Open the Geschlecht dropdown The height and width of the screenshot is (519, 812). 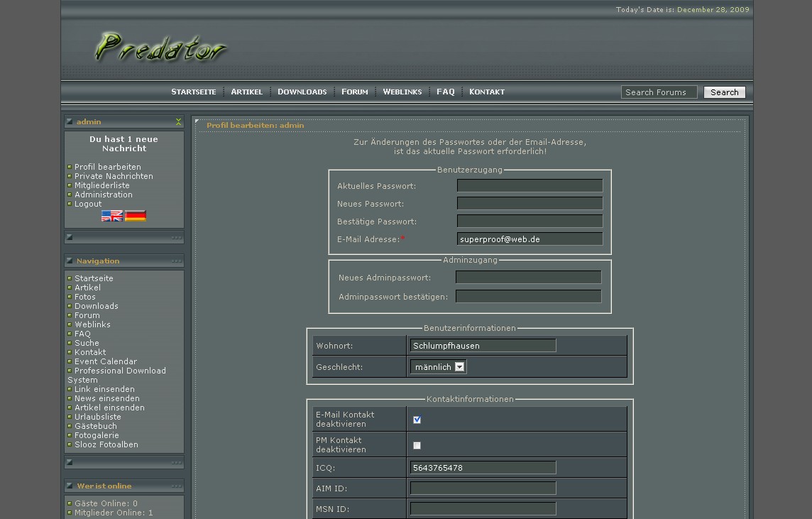[438, 367]
